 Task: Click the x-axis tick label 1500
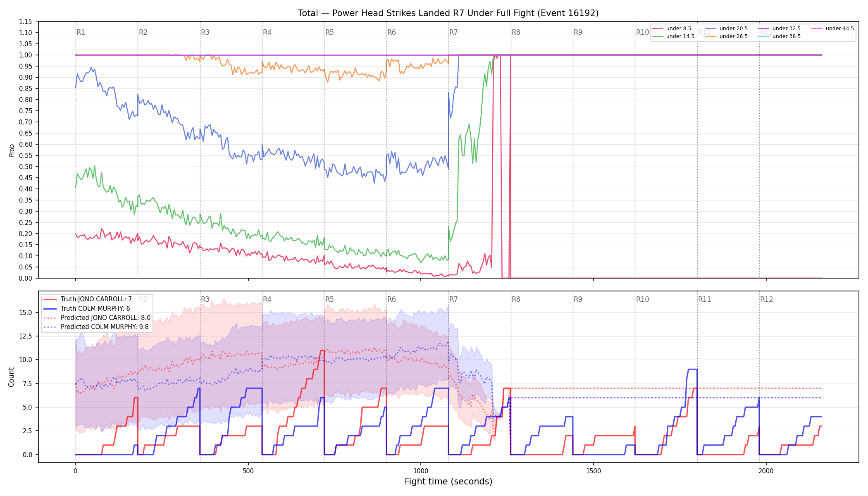[x=594, y=471]
